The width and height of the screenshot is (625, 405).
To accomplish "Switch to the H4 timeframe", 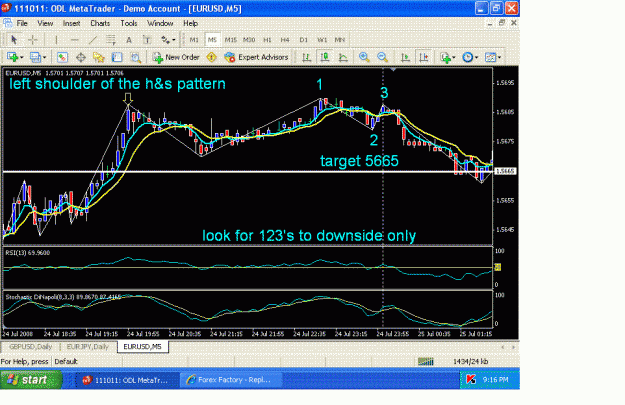I will pyautogui.click(x=285, y=39).
